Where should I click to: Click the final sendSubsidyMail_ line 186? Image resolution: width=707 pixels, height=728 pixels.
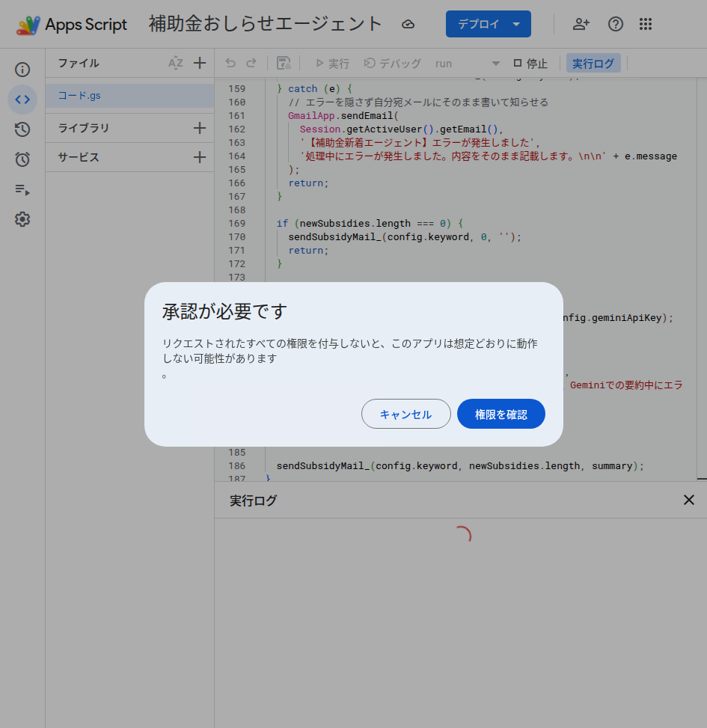(460, 465)
